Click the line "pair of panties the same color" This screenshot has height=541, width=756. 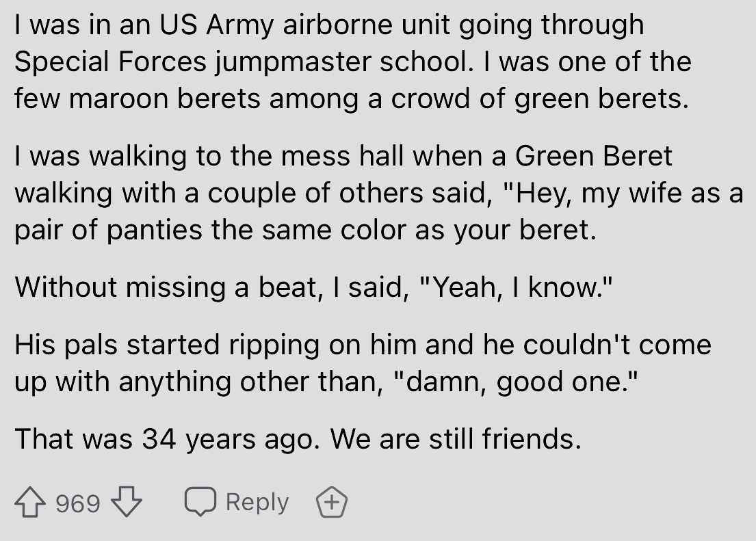(x=304, y=228)
